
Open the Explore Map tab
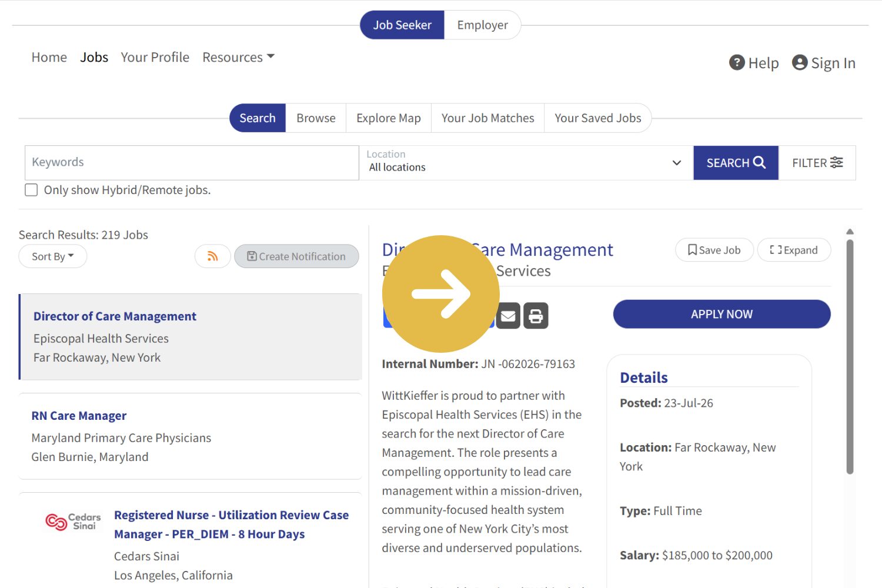(x=389, y=118)
